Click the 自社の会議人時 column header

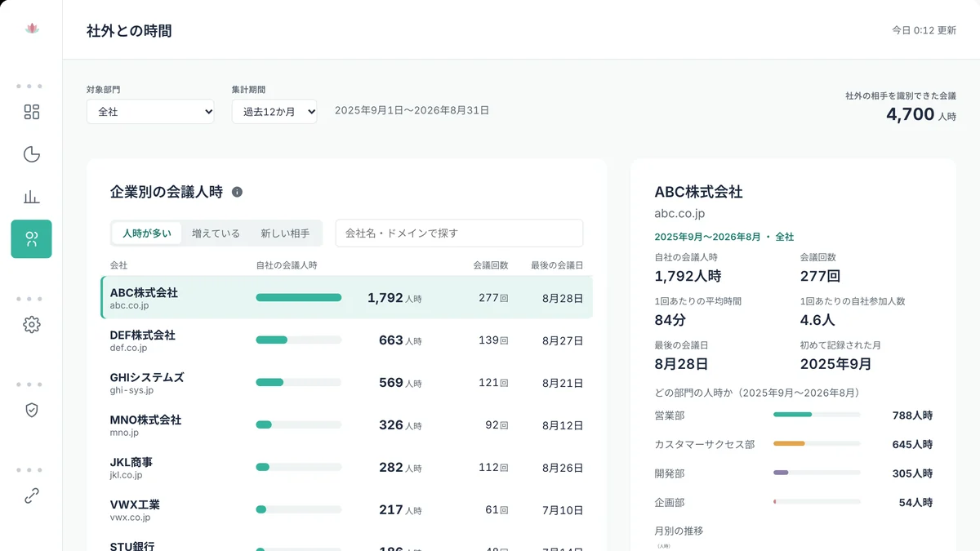click(x=287, y=265)
